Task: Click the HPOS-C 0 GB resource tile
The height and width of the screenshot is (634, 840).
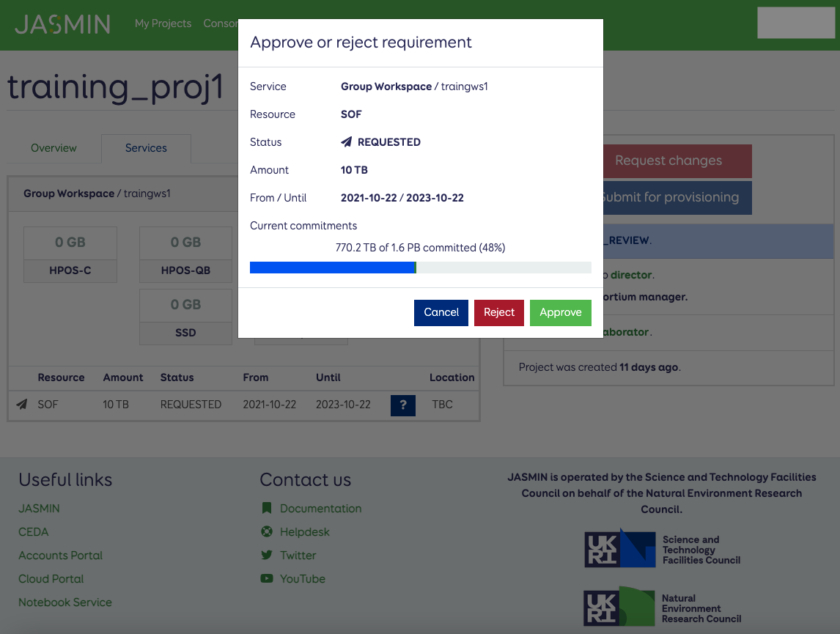Action: point(70,255)
